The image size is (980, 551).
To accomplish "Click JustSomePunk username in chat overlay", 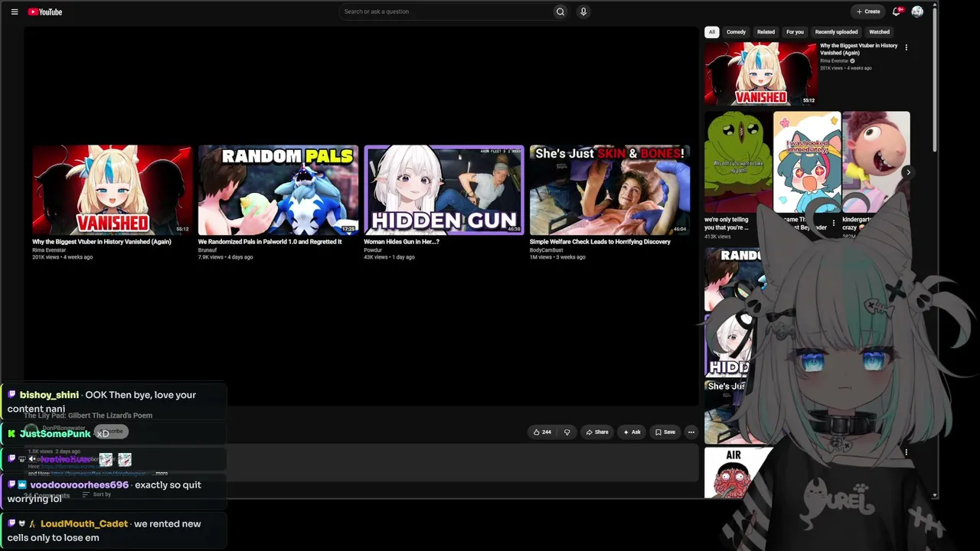I will 55,434.
